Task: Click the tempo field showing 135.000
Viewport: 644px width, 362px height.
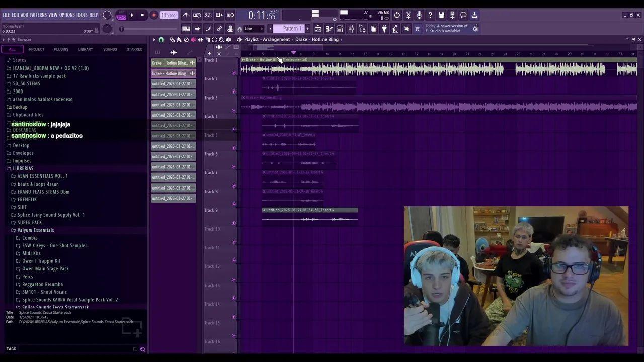Action: click(x=169, y=15)
